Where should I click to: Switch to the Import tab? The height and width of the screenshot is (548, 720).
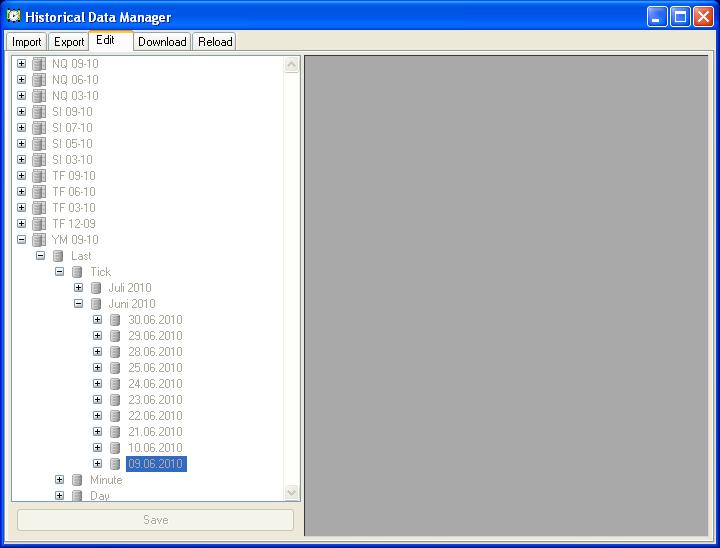[26, 42]
